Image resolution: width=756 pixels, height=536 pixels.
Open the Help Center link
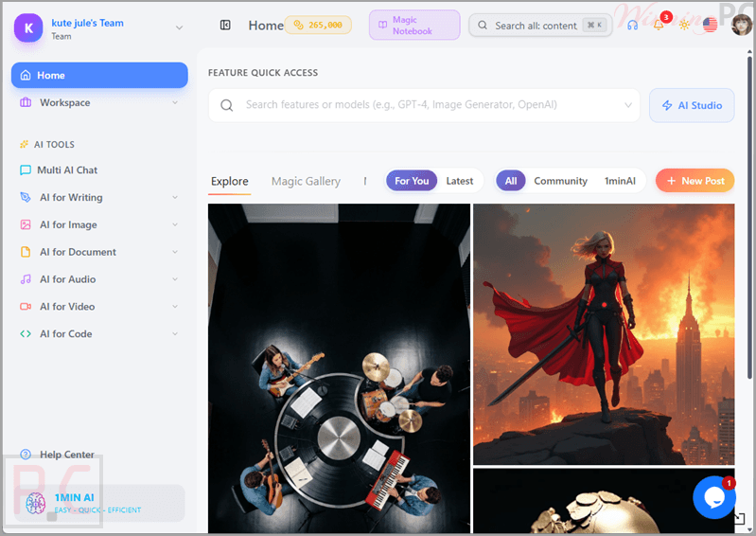click(67, 455)
